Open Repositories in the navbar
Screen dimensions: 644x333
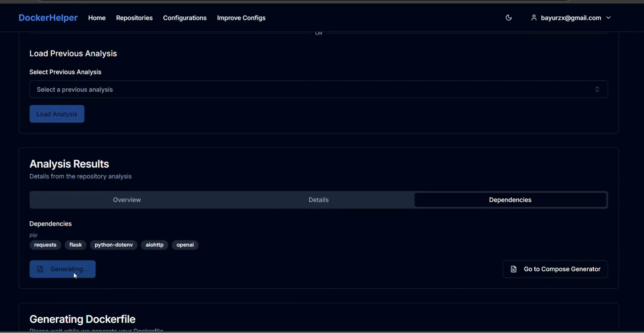(134, 18)
